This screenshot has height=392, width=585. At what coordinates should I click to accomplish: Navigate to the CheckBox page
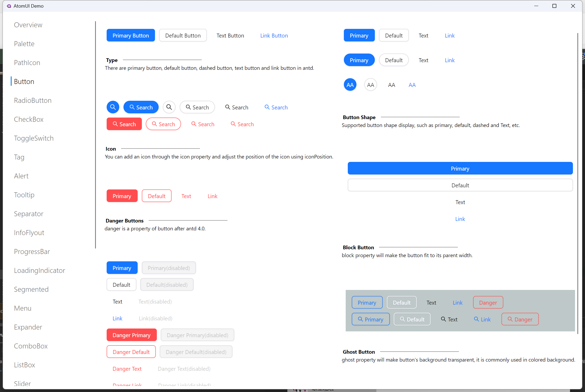click(29, 119)
